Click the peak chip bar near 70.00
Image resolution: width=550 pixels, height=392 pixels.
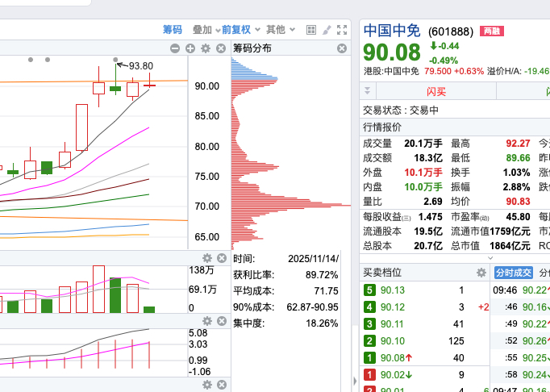click(291, 205)
